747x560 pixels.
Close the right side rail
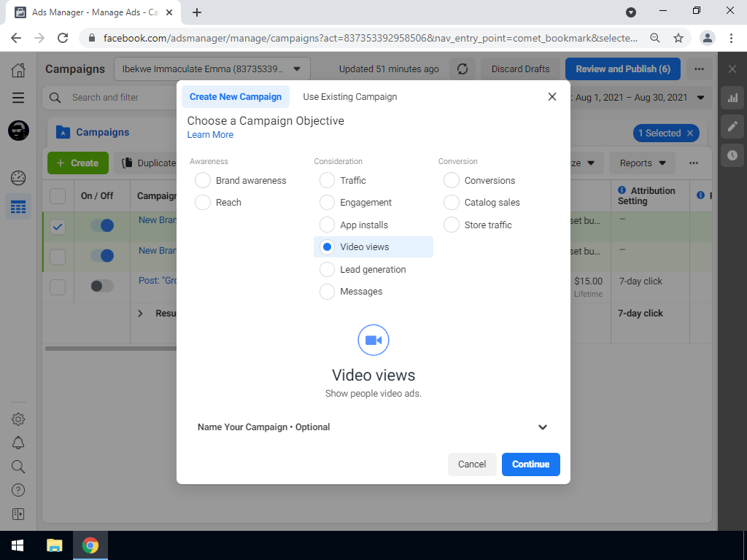click(732, 69)
